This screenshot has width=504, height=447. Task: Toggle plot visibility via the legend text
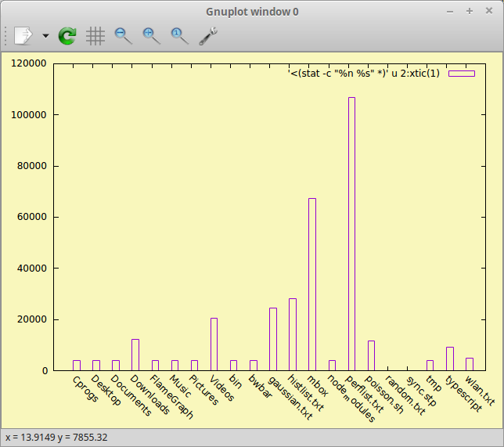coord(364,74)
